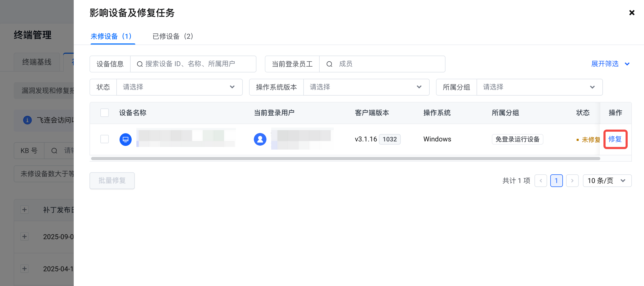Change the 10 条/页 page size

pos(607,181)
